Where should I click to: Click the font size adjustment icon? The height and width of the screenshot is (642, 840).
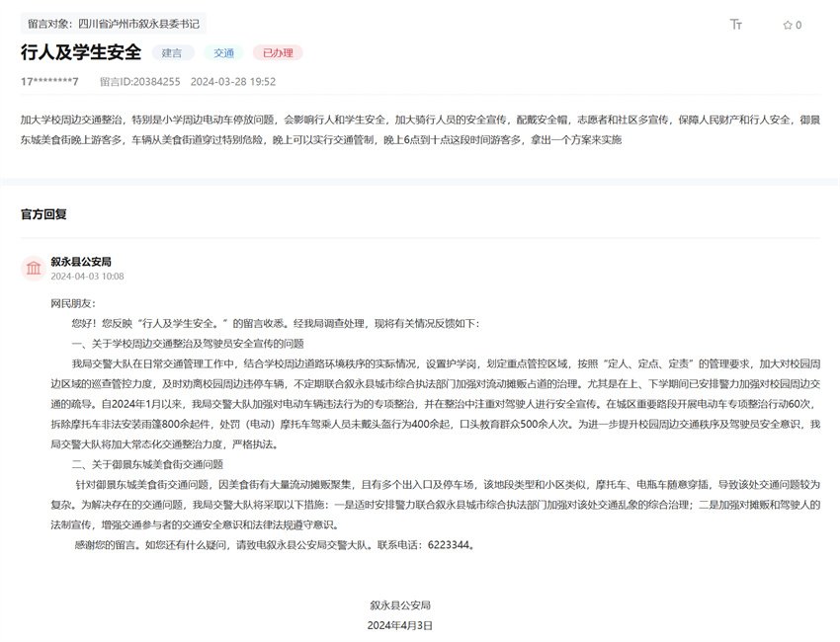(x=736, y=25)
